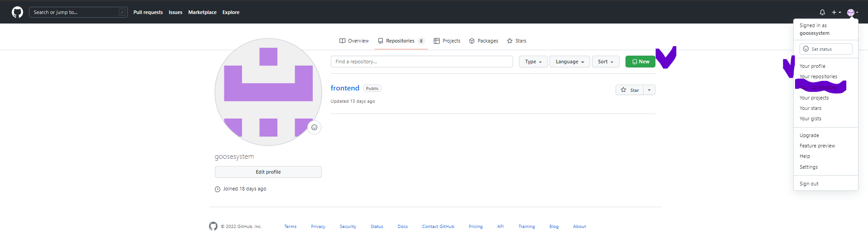Click the footer GitHub mark icon
Image resolution: width=868 pixels, height=242 pixels.
pos(213,226)
